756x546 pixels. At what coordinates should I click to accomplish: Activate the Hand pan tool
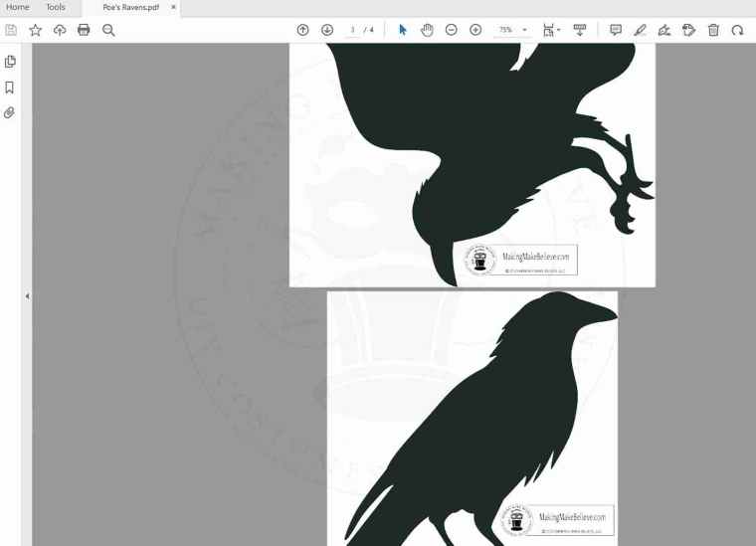pyautogui.click(x=427, y=30)
